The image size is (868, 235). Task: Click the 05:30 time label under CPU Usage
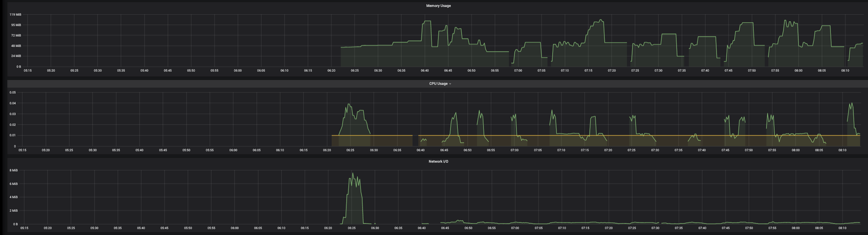point(92,150)
